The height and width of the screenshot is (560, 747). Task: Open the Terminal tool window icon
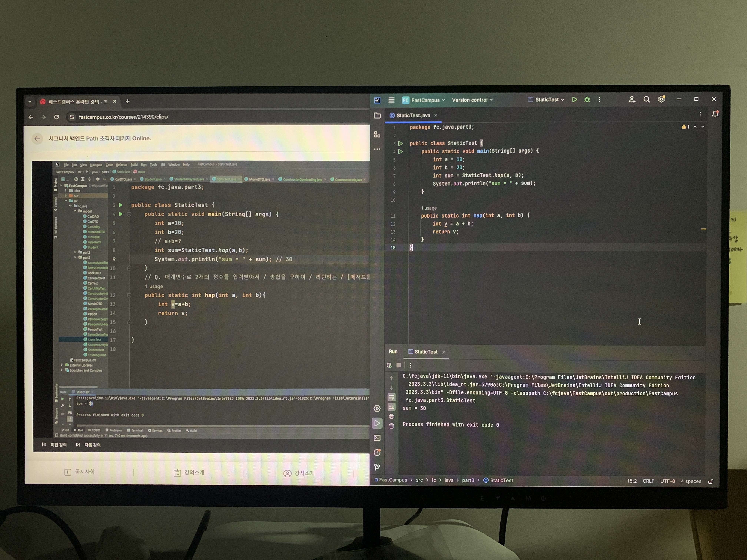pos(377,438)
